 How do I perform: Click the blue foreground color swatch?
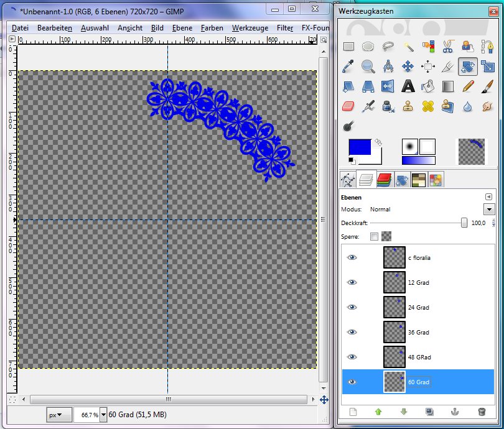359,147
